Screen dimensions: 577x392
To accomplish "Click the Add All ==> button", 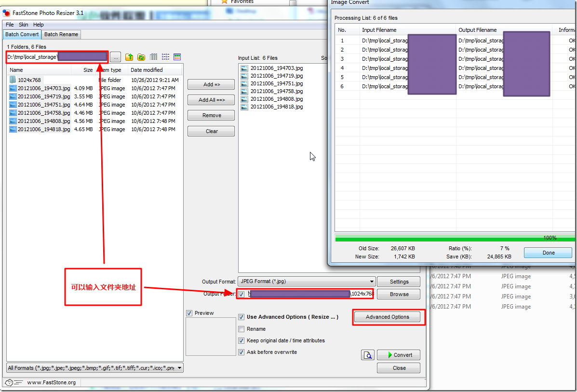I will coord(211,100).
